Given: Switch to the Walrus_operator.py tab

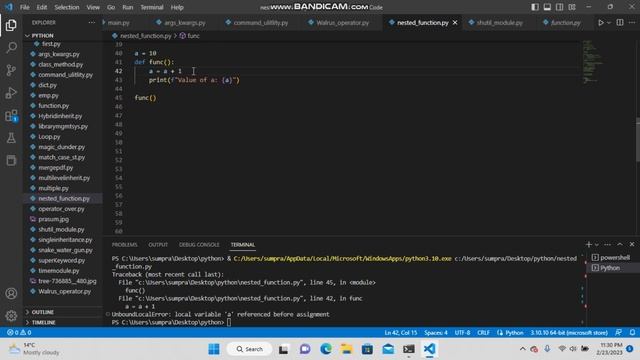Looking at the screenshot, I should 342,23.
